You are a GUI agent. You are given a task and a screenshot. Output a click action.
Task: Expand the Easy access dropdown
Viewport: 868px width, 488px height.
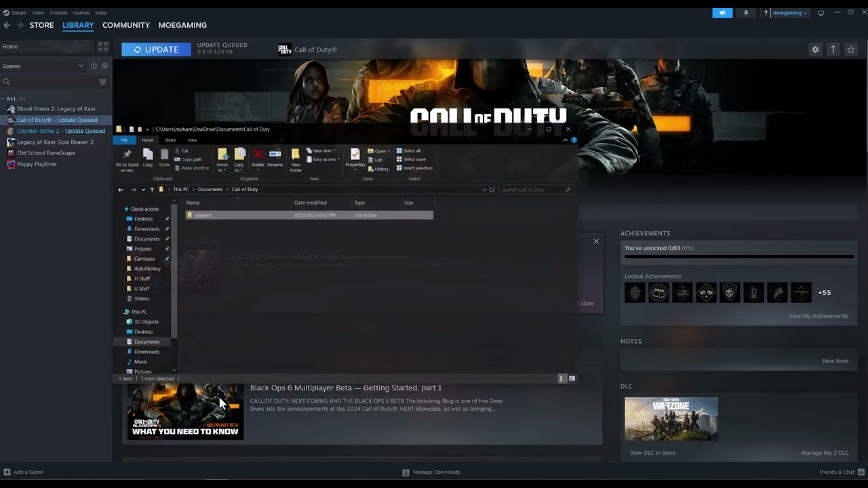pyautogui.click(x=323, y=159)
